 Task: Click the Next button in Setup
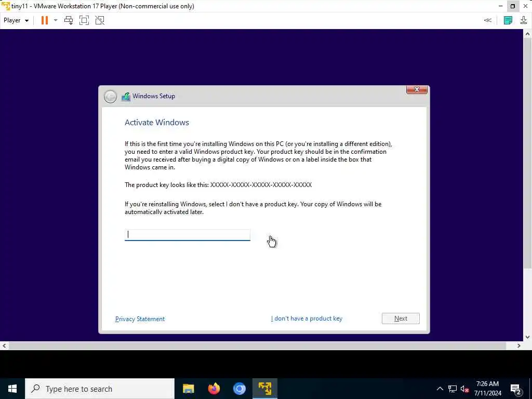[x=401, y=318]
